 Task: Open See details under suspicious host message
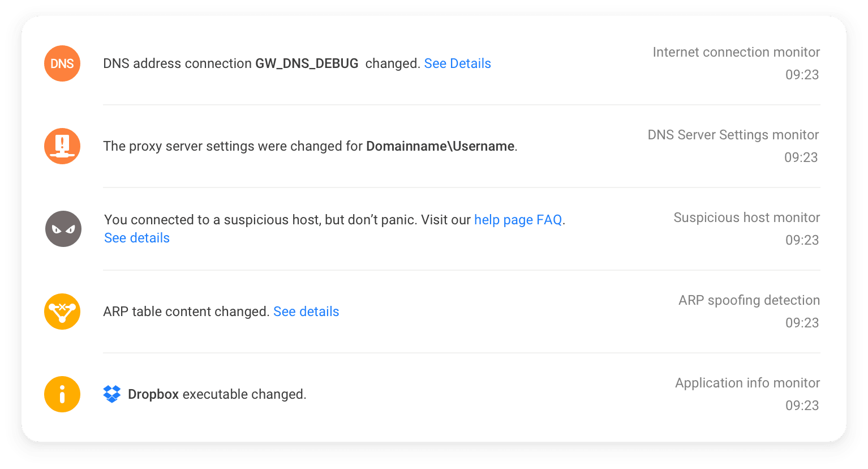coord(137,238)
